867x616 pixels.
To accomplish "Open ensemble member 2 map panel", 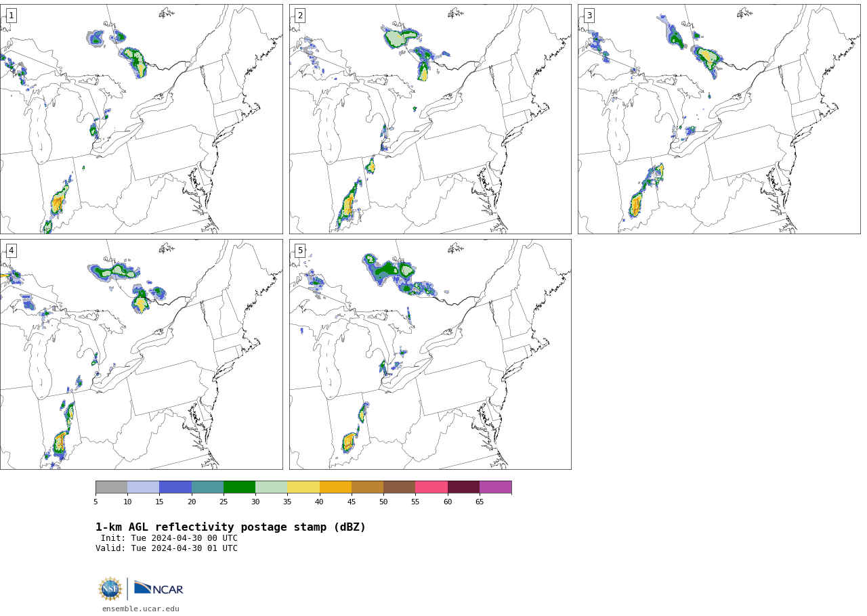I will coord(430,119).
